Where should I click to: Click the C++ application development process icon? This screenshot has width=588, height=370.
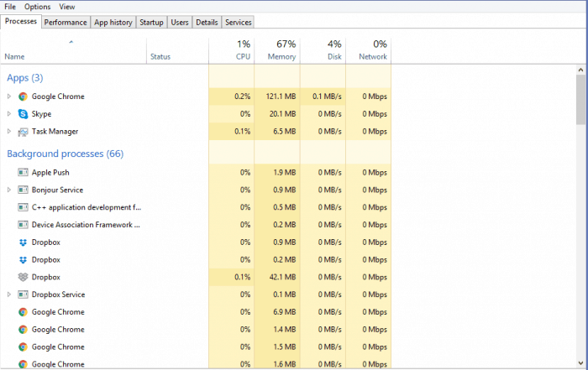(x=23, y=207)
